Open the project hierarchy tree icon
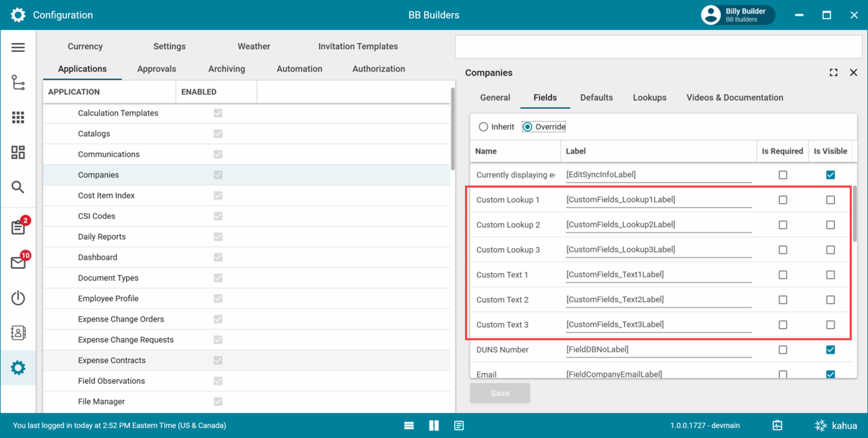Viewport: 868px width, 438px height. tap(18, 82)
